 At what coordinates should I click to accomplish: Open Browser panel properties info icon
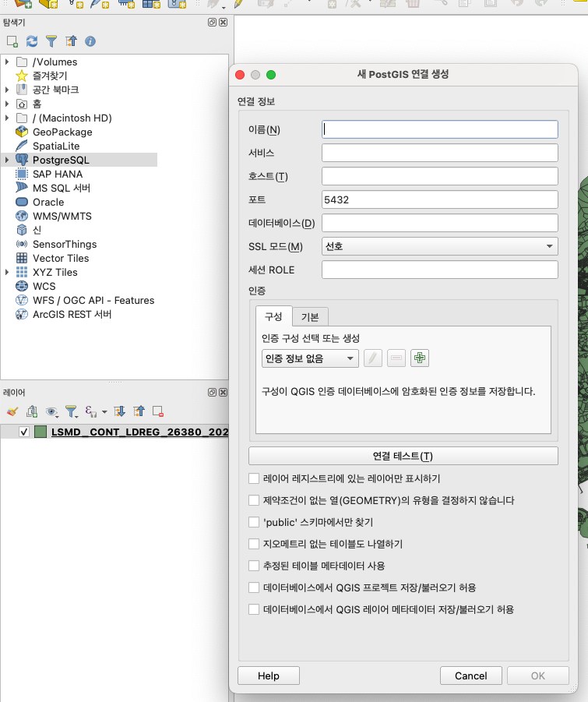click(x=90, y=41)
